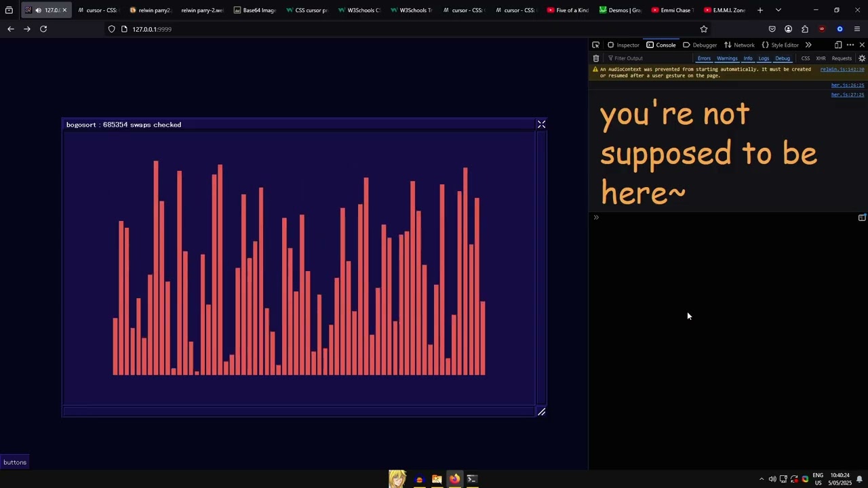Toggle responsive design mode icon in devtools
This screenshot has height=488, width=868.
(x=838, y=45)
